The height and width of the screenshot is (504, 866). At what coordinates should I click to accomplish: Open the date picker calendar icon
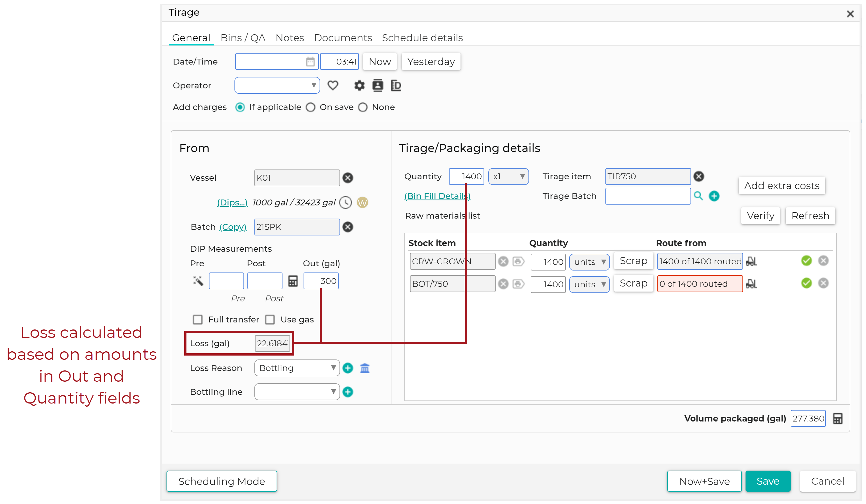pos(310,62)
